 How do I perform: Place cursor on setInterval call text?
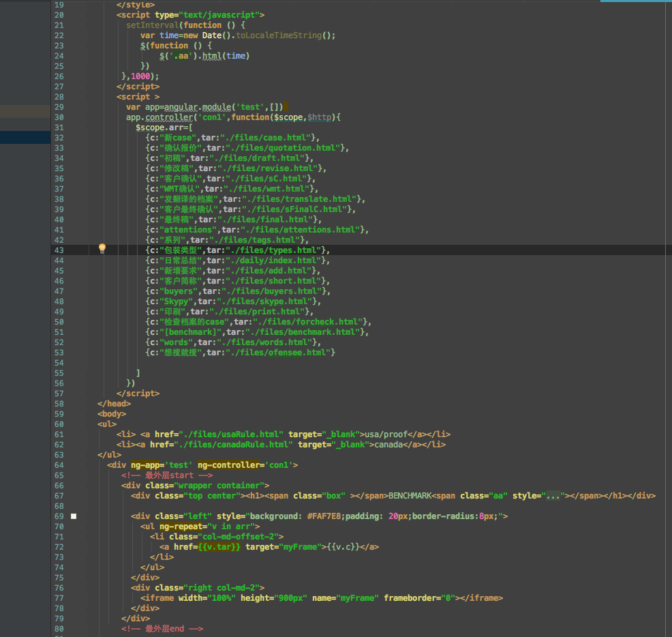152,25
